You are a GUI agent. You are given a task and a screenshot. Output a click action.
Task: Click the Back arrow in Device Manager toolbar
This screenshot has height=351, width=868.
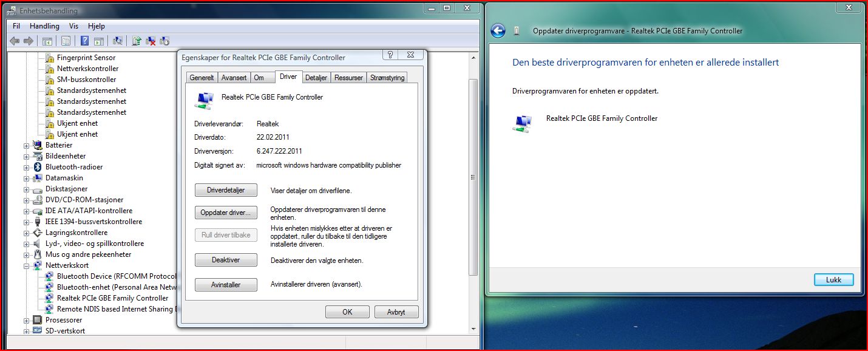[15, 41]
